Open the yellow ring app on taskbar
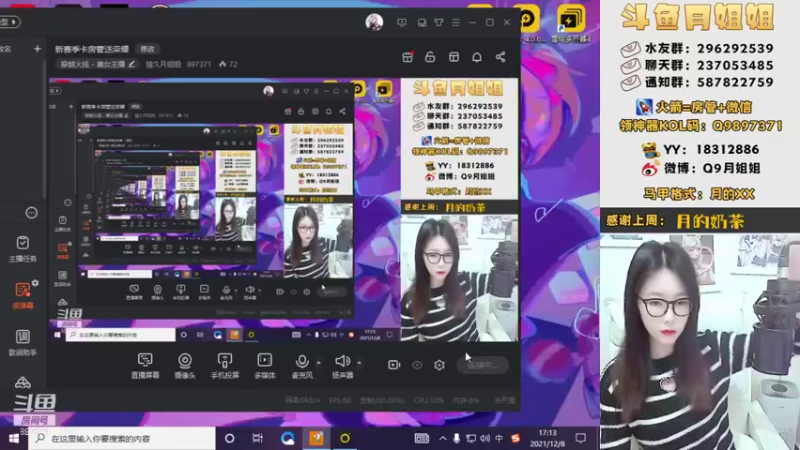This screenshot has height=450, width=800. [x=345, y=438]
